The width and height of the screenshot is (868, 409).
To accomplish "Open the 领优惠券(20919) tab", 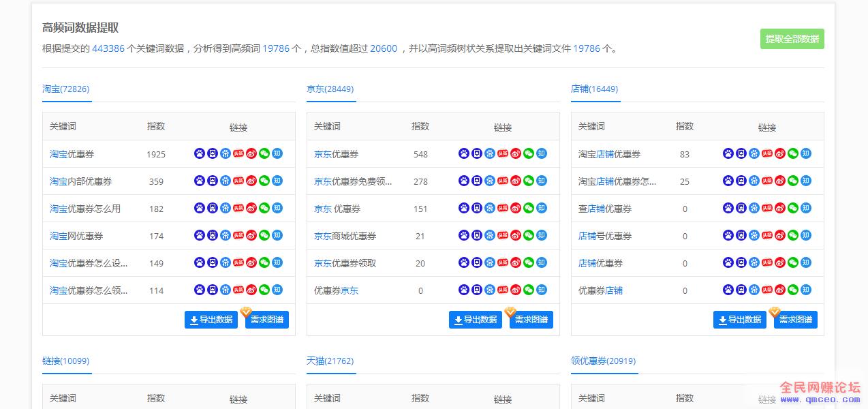I will (x=604, y=361).
